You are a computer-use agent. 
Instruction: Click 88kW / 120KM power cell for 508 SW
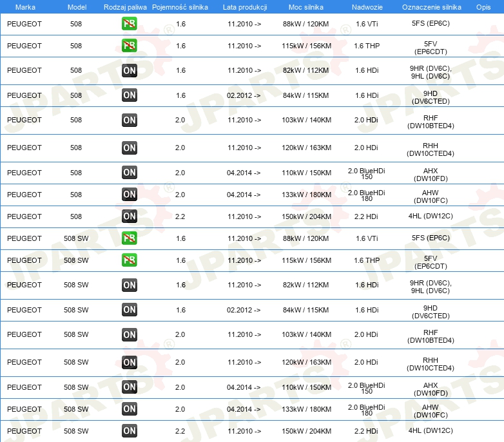(x=305, y=238)
